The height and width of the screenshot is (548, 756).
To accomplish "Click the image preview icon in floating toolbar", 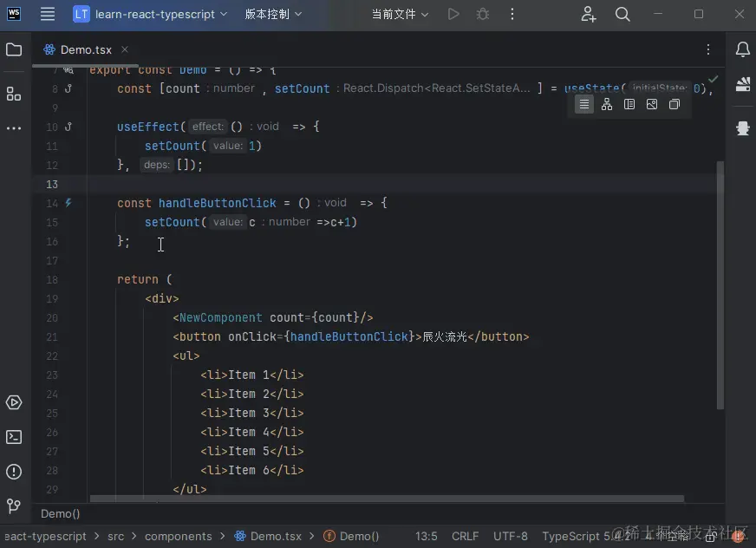I will [x=652, y=104].
